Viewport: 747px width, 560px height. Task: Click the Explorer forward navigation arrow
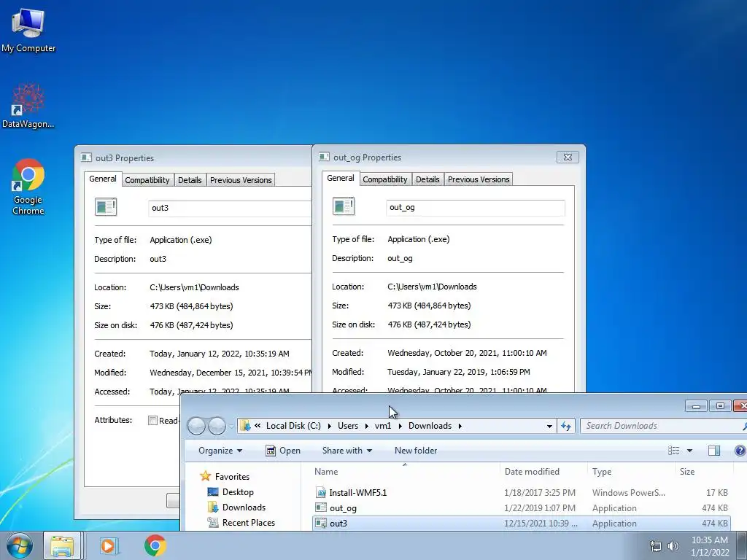[x=217, y=426]
